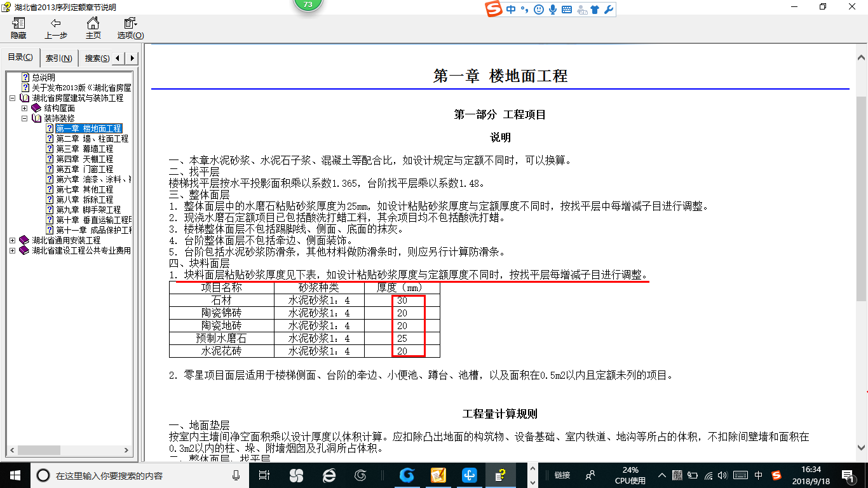
Task: Click the green 73 badge at the top
Action: (308, 5)
